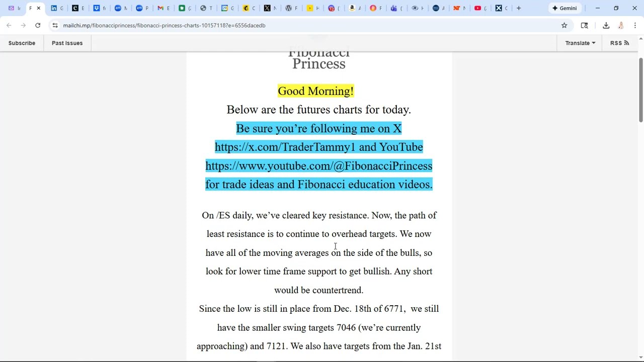Screen dimensions: 644x362
Task: Switch to the Gmail tab
Action: click(163, 8)
